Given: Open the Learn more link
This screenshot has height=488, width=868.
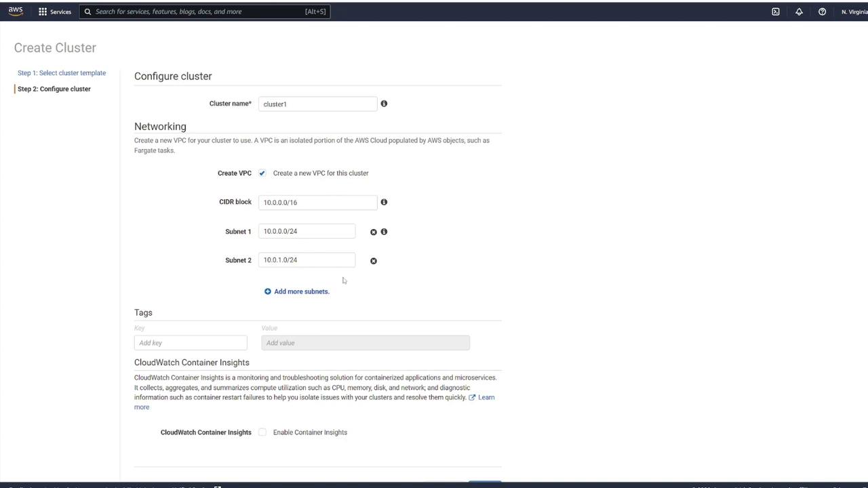Looking at the screenshot, I should (x=486, y=397).
